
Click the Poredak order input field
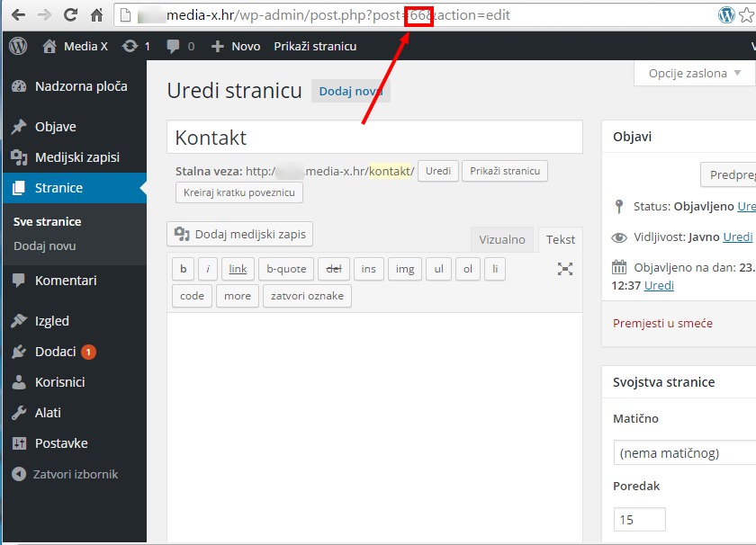click(x=639, y=520)
